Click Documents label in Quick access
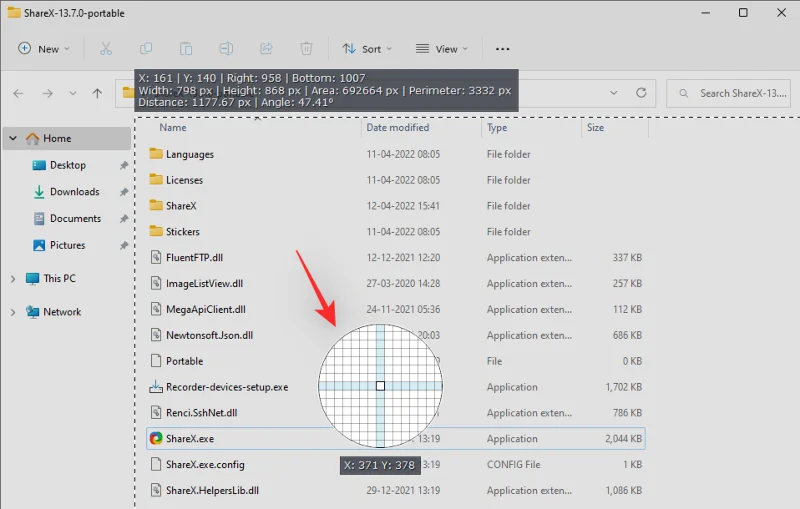 pyautogui.click(x=76, y=218)
